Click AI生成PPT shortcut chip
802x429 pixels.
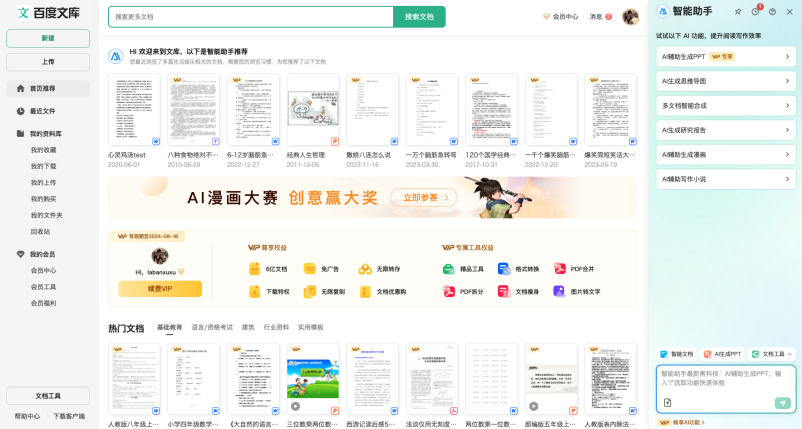(x=723, y=354)
